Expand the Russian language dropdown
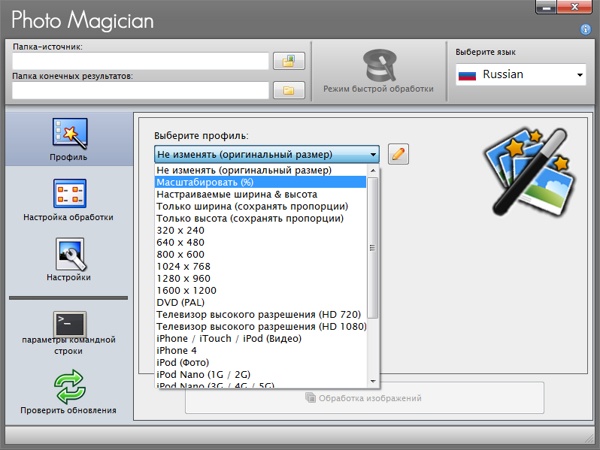600x450 pixels. tap(579, 75)
